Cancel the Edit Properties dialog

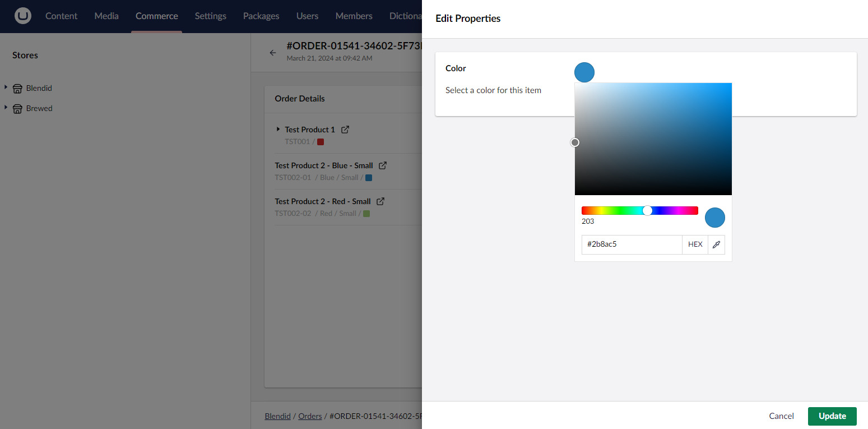781,416
